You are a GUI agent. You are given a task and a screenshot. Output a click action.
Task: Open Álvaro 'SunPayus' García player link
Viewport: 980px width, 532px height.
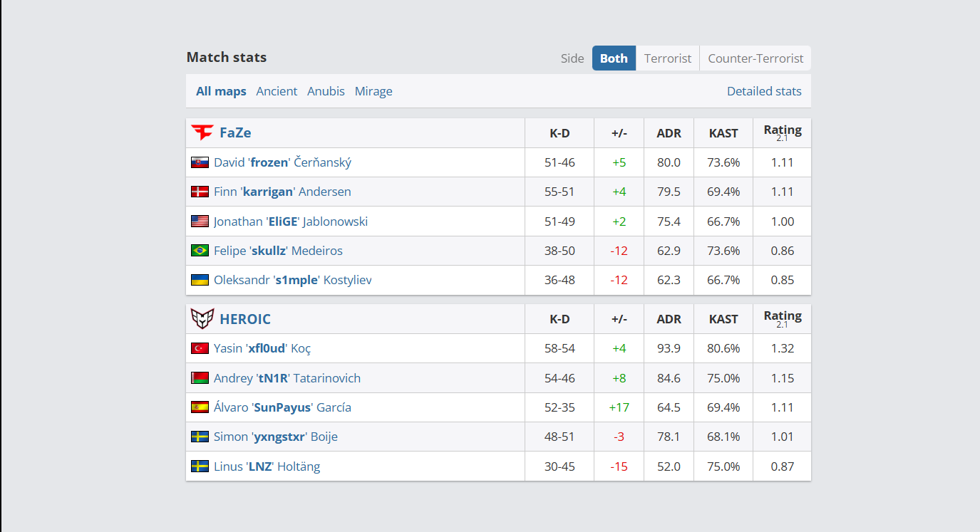coord(282,407)
